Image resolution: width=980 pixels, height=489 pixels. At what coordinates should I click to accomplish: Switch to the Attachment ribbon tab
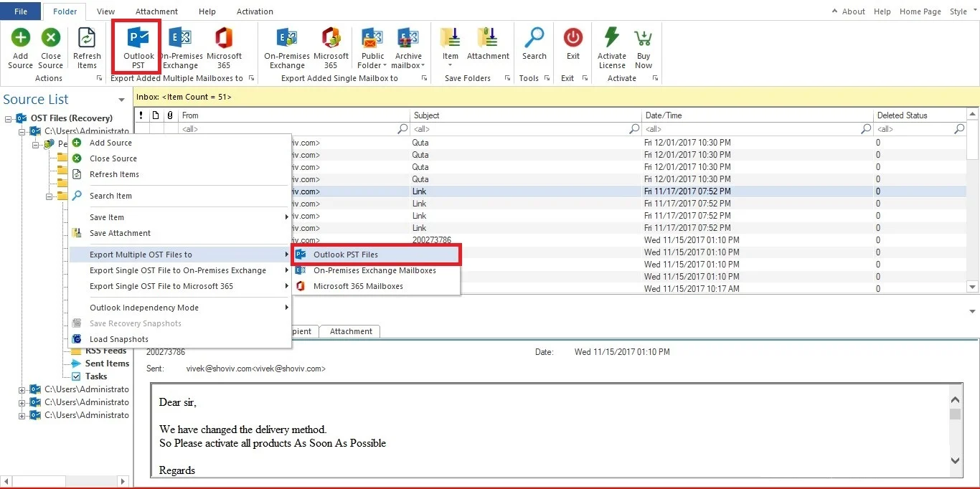point(156,11)
